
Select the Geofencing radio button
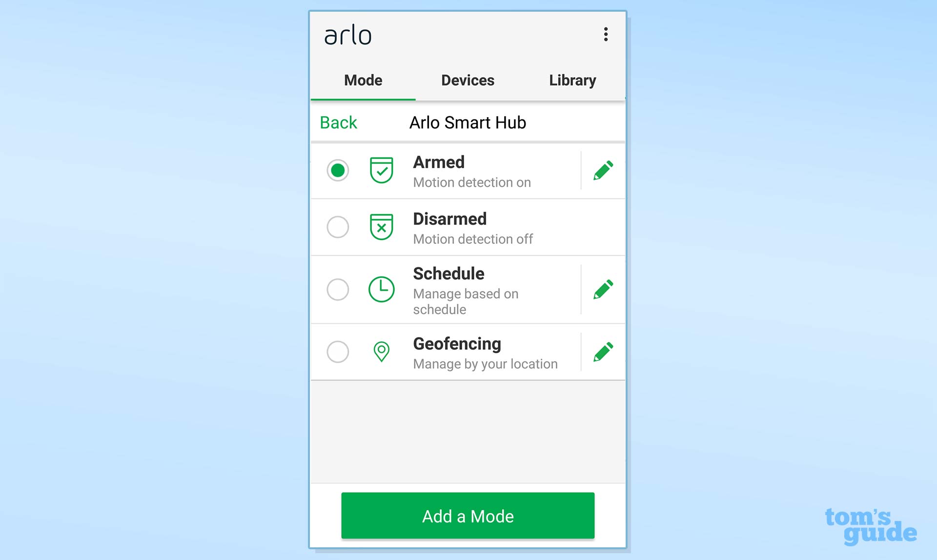pyautogui.click(x=337, y=351)
